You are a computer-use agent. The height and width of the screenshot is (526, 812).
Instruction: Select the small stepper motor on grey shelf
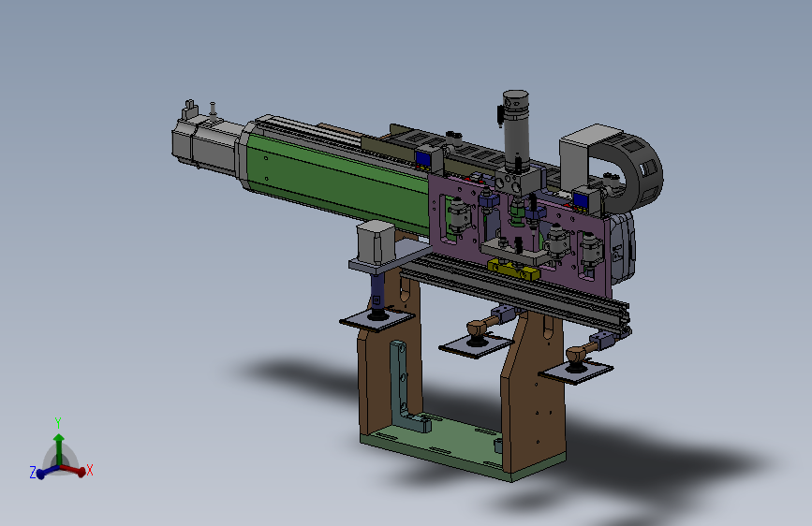376,241
